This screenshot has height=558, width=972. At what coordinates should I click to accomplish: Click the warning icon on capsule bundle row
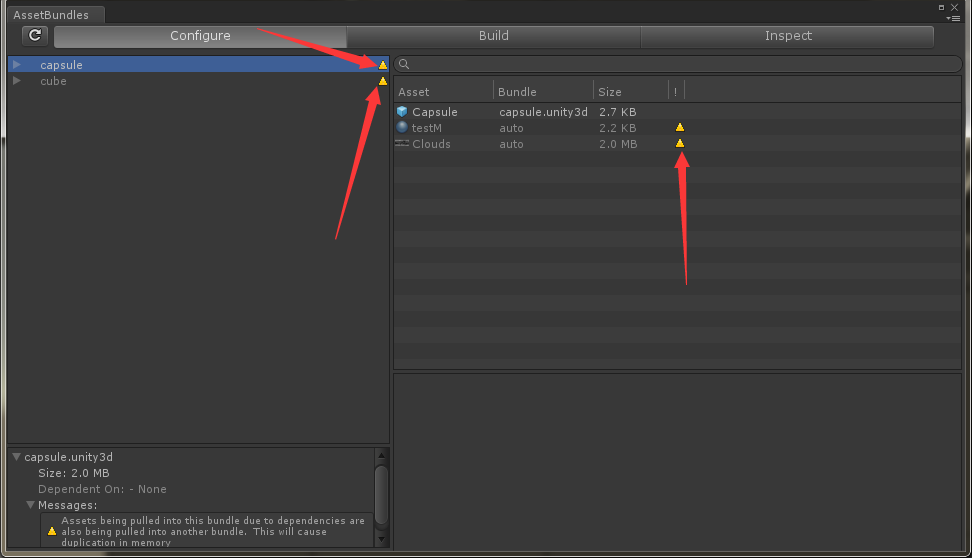coord(383,65)
